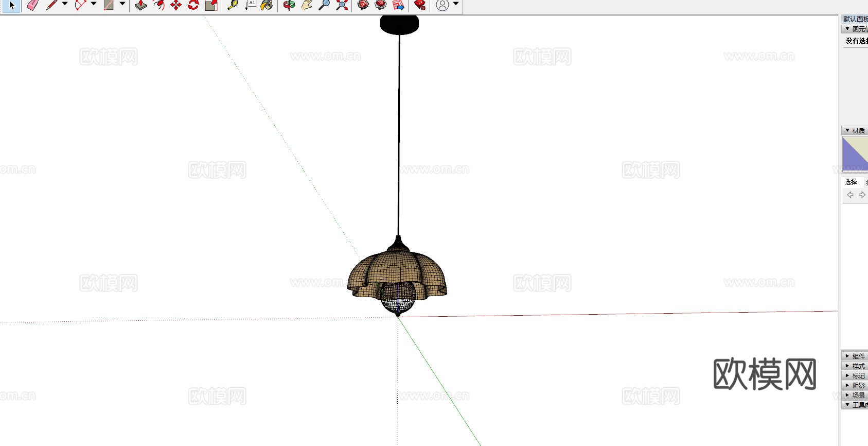Activate the Zoom magnifier tool
Image resolution: width=868 pixels, height=446 pixels.
tap(324, 5)
